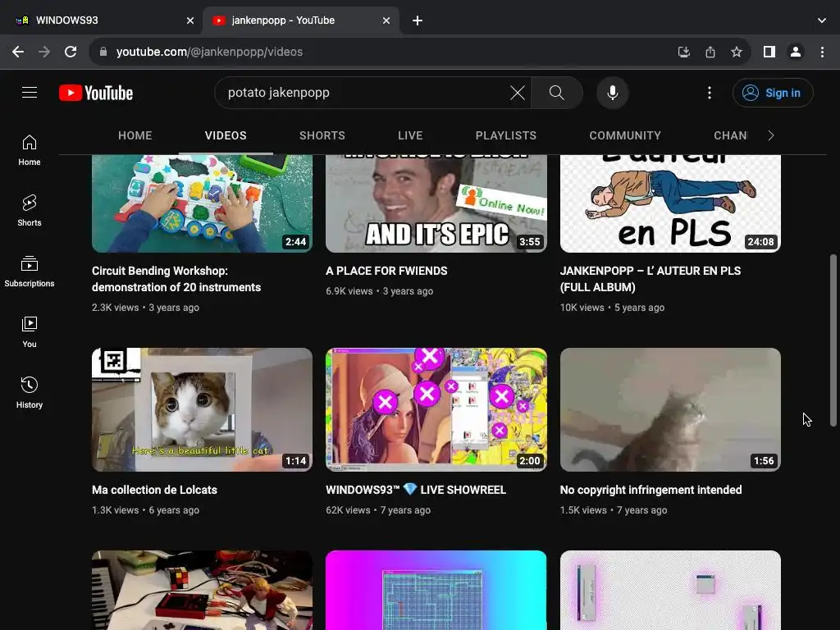Open Circuit Bending Workshop video title
Screen dimensions: 840x630
pos(176,279)
